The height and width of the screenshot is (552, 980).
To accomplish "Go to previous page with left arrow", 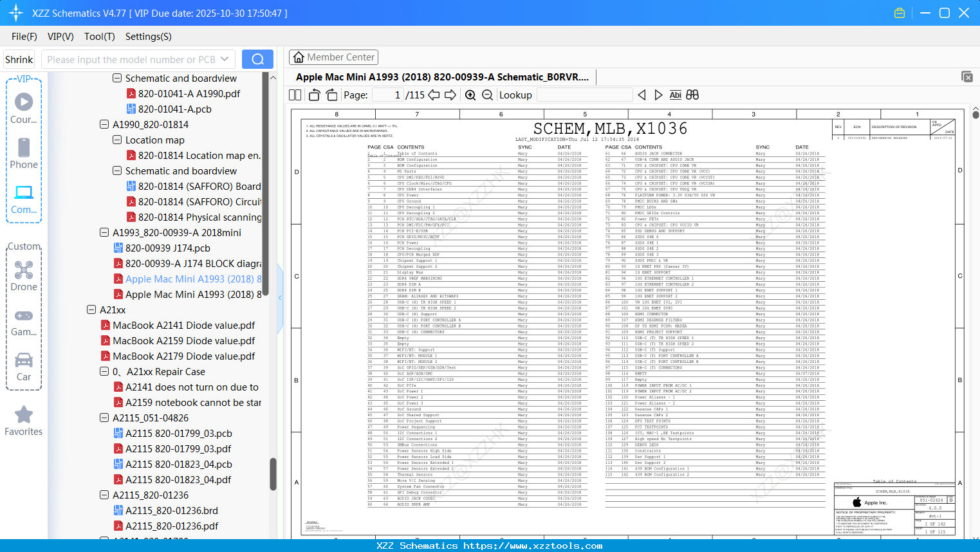I will click(x=434, y=95).
